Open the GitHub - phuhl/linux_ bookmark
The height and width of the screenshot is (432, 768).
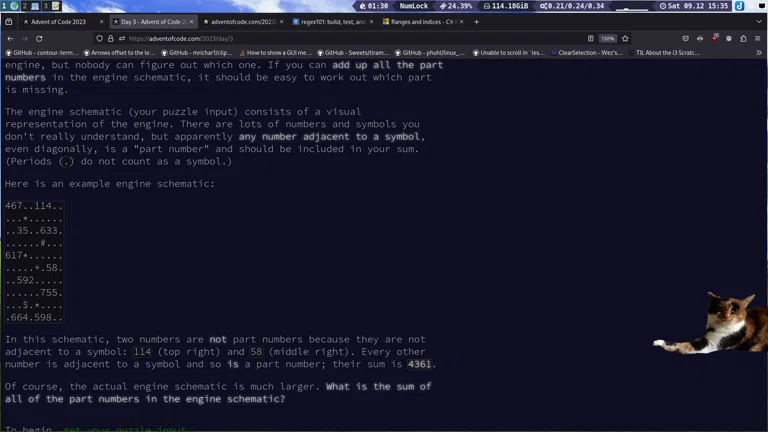point(430,52)
